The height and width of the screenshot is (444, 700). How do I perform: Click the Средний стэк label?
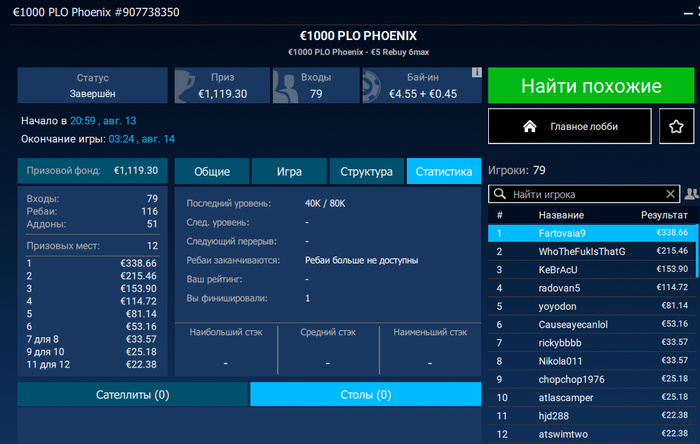coord(328,332)
